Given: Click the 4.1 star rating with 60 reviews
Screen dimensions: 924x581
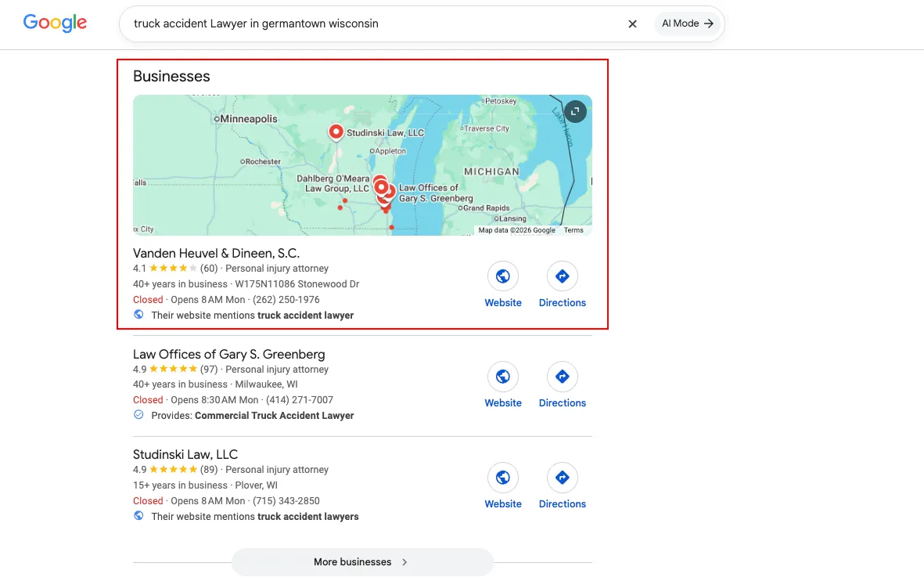Looking at the screenshot, I should coord(175,269).
